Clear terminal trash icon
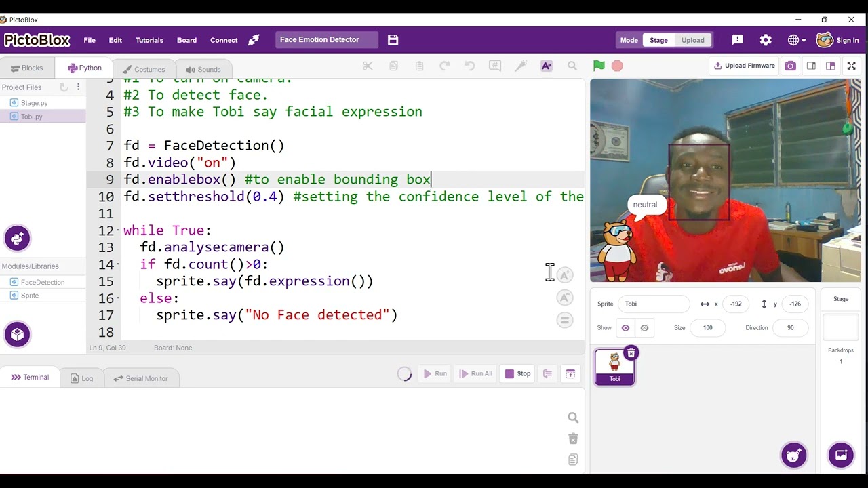 tap(573, 439)
